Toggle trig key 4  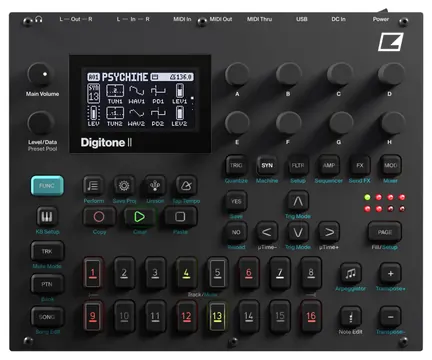tap(186, 273)
